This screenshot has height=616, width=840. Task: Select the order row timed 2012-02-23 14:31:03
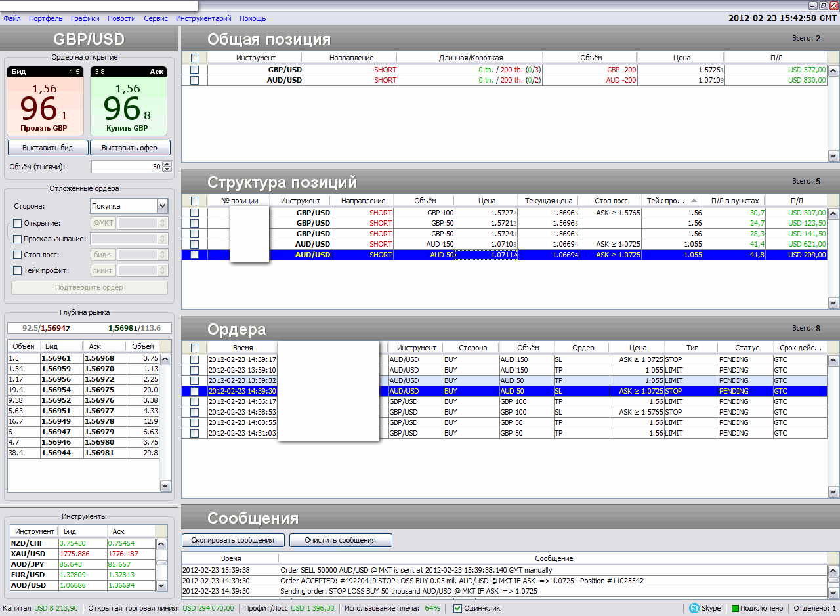504,433
